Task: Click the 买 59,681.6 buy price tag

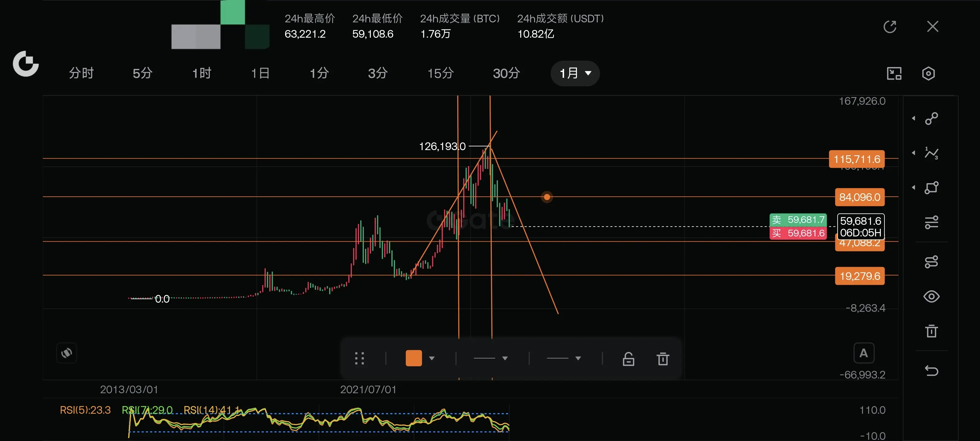Action: point(798,233)
